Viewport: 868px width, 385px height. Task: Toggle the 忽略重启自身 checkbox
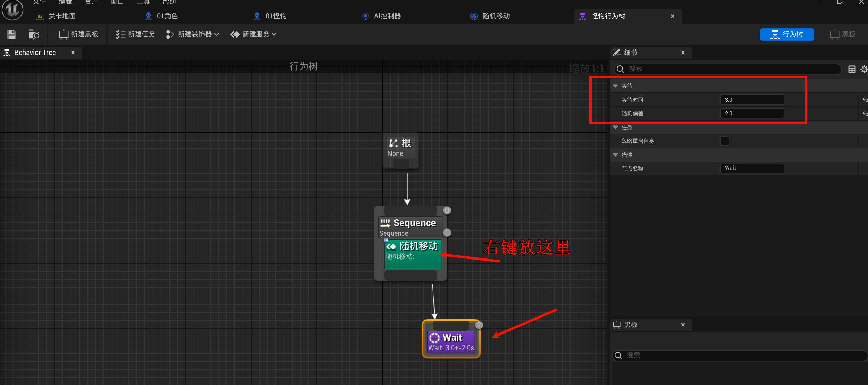tap(724, 141)
